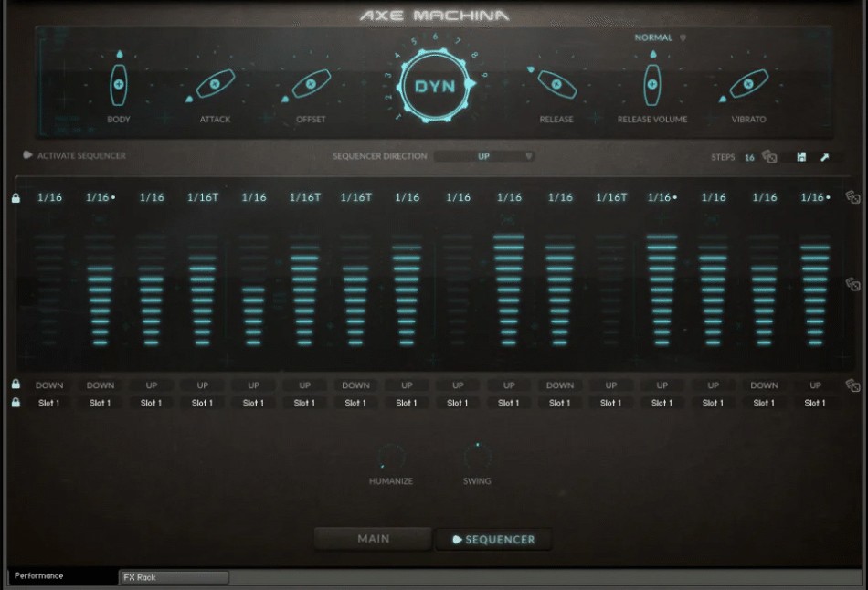Click the velocity bar column of step 8
Image resolution: width=868 pixels, height=590 pixels.
407,289
